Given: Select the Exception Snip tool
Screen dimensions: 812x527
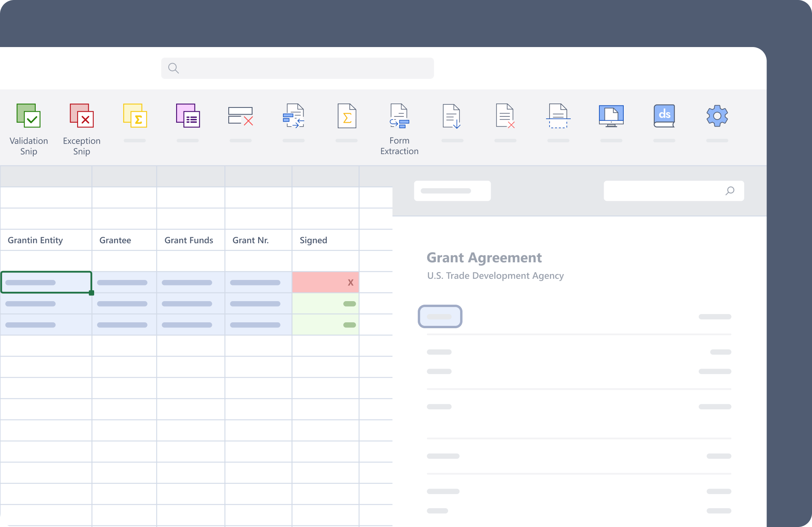Looking at the screenshot, I should (x=82, y=129).
